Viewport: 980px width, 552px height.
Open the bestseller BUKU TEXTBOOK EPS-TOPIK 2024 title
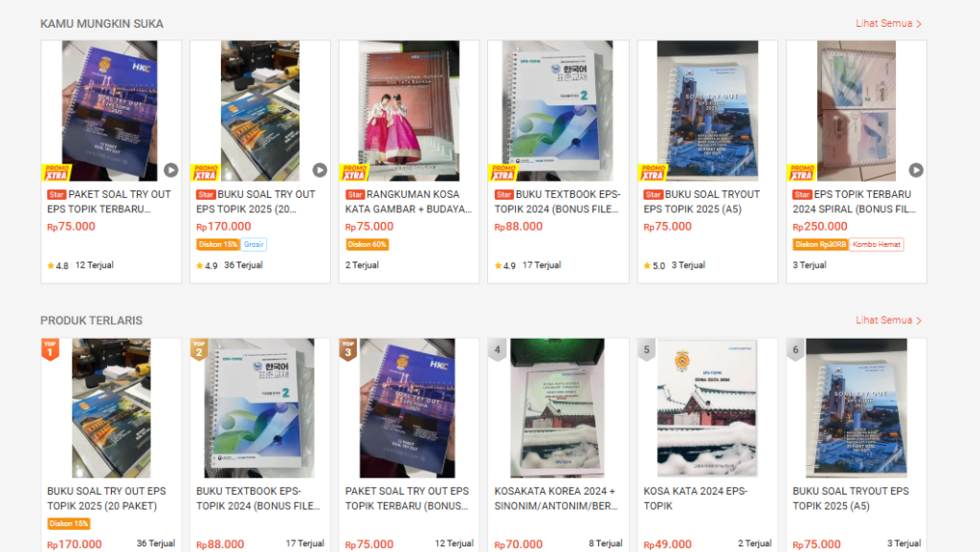(x=258, y=498)
